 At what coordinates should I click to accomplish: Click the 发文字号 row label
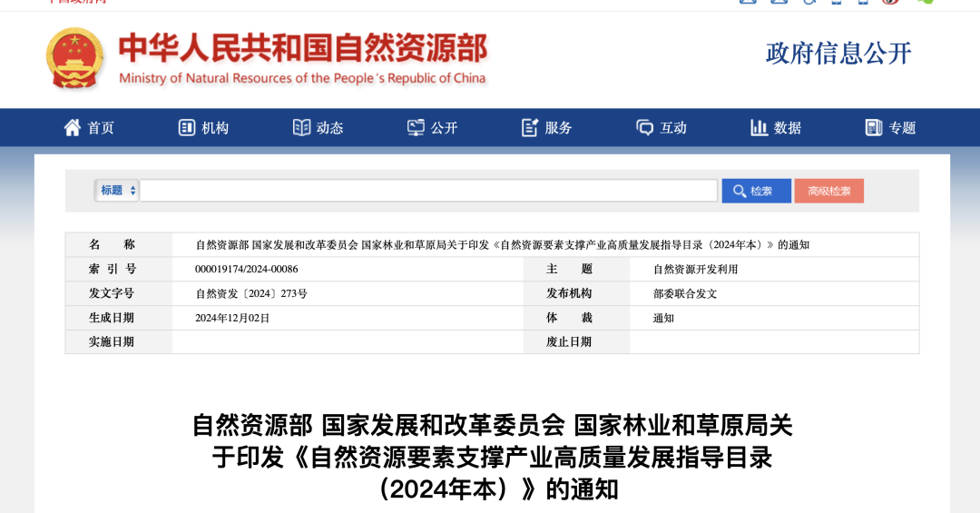pyautogui.click(x=112, y=292)
